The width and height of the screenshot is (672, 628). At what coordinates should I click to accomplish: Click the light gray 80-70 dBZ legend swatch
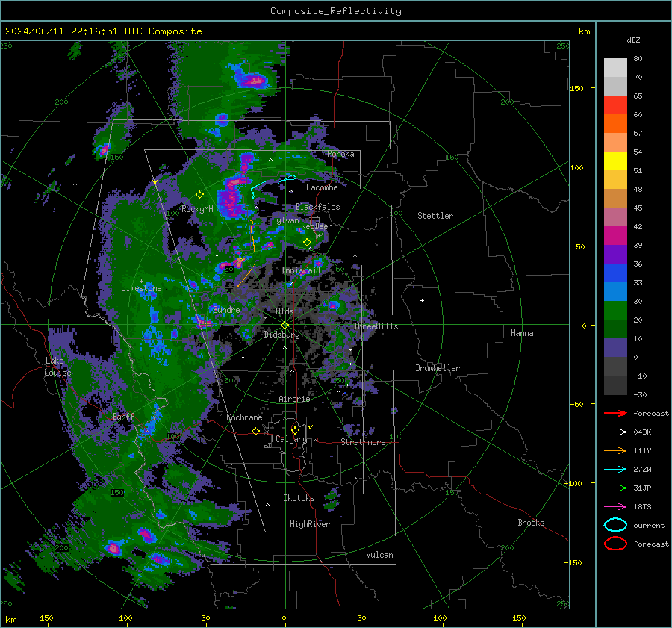[615, 68]
